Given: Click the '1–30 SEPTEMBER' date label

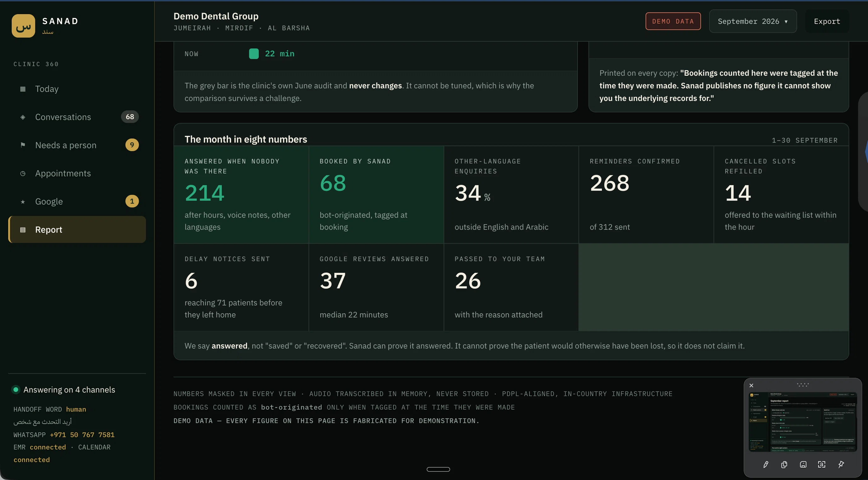Looking at the screenshot, I should click(x=805, y=140).
